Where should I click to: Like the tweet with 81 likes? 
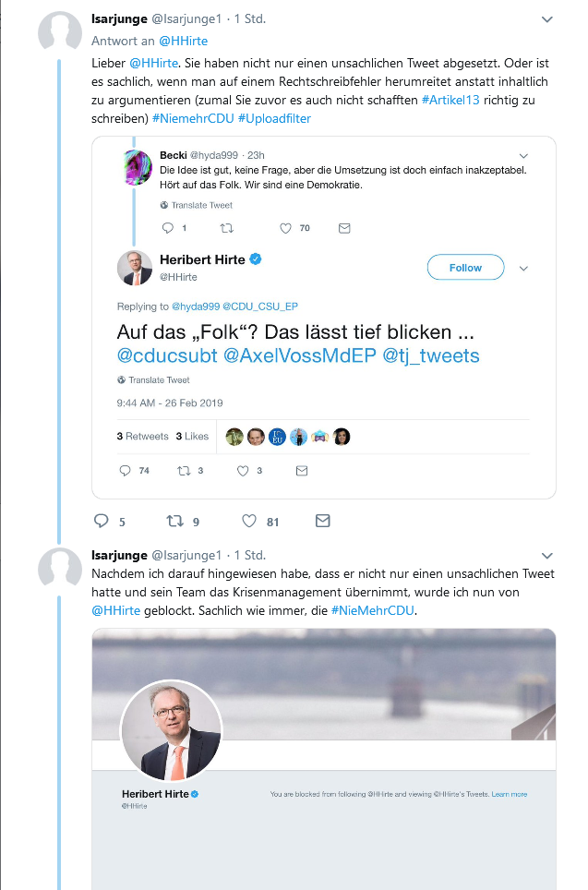pos(249,521)
